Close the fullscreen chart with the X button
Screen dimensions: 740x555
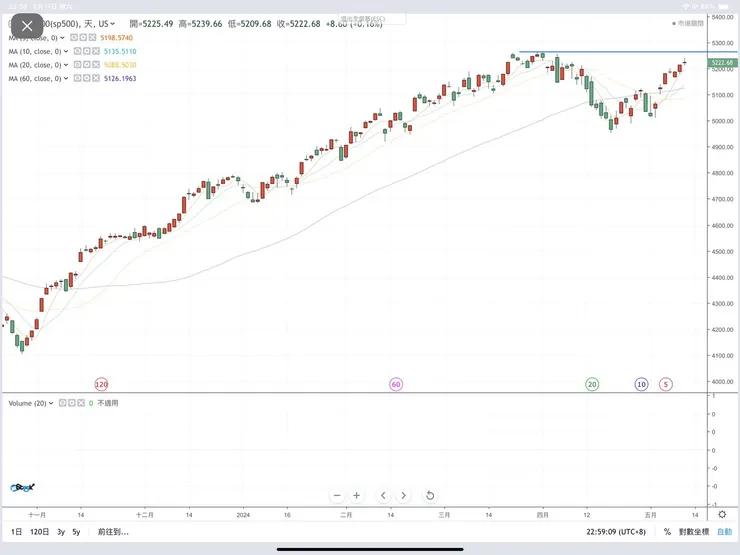coord(27,26)
